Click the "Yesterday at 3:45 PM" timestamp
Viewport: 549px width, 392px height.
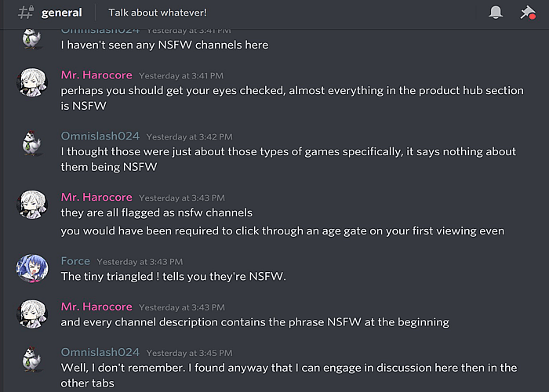point(185,354)
